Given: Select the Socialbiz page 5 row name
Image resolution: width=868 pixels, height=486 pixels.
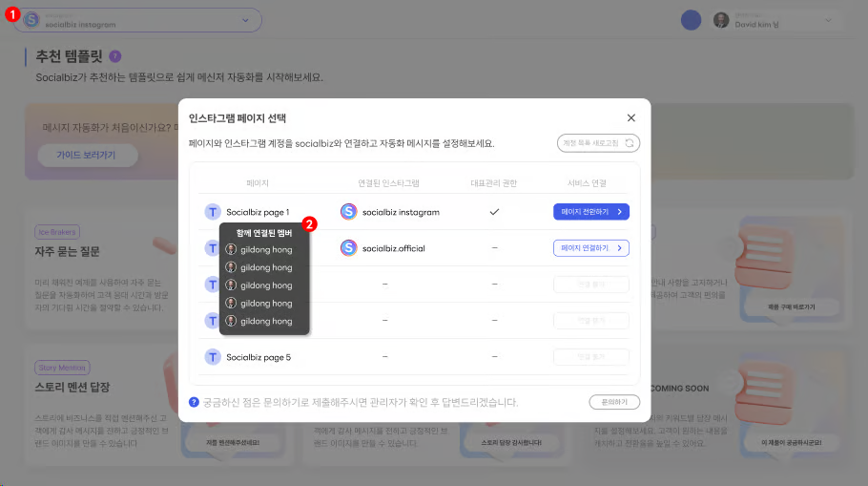Looking at the screenshot, I should tap(258, 357).
